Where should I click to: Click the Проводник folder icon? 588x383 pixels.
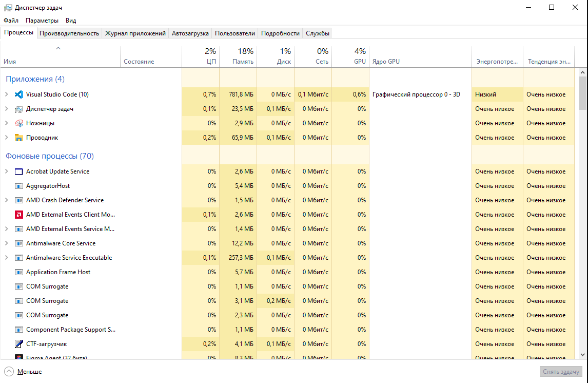[x=19, y=138]
